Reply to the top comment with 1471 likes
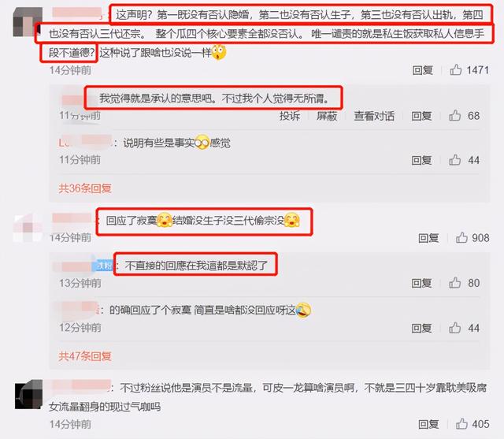This screenshot has width=504, height=439. [423, 70]
